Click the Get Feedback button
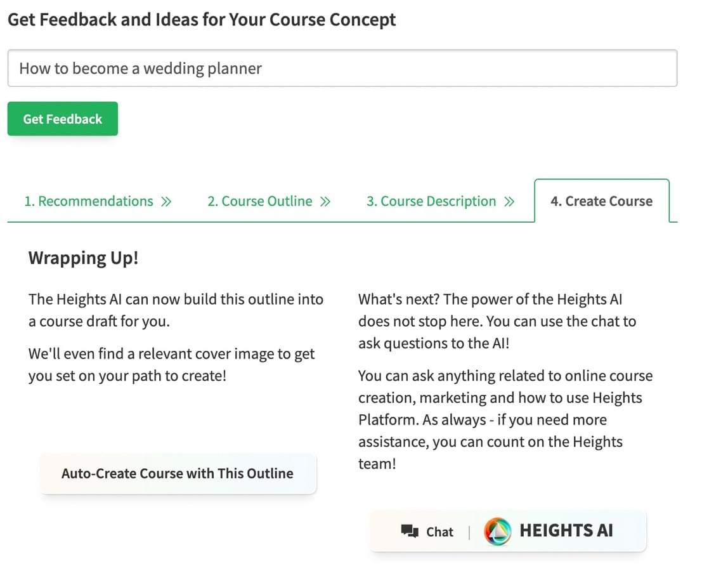The width and height of the screenshot is (728, 571). (x=63, y=119)
